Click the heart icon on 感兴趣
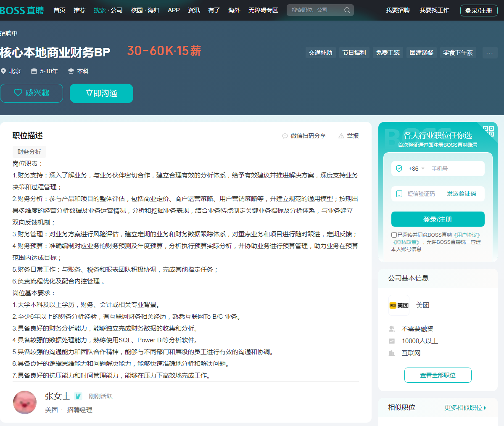Image resolution: width=504 pixels, height=426 pixels. click(x=18, y=93)
